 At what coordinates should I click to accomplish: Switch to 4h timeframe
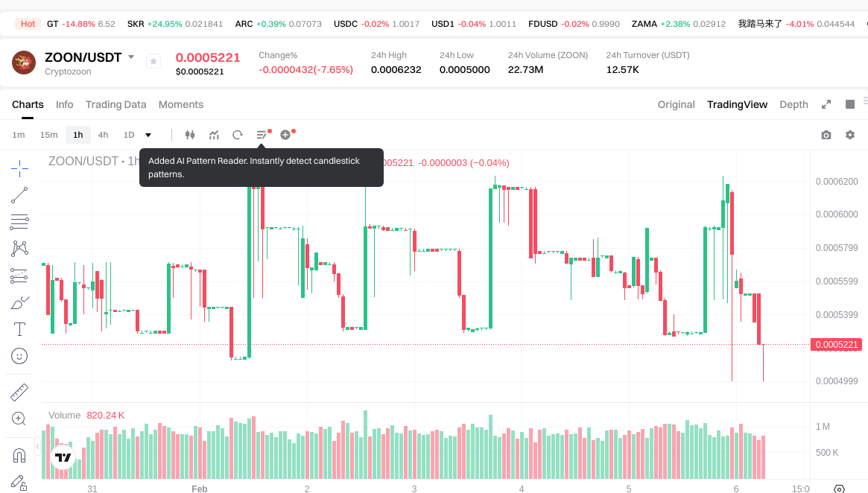point(103,135)
